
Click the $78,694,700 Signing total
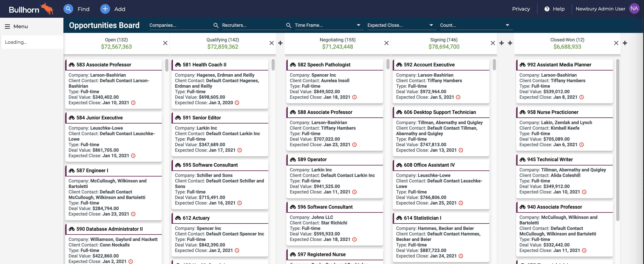[x=444, y=47]
